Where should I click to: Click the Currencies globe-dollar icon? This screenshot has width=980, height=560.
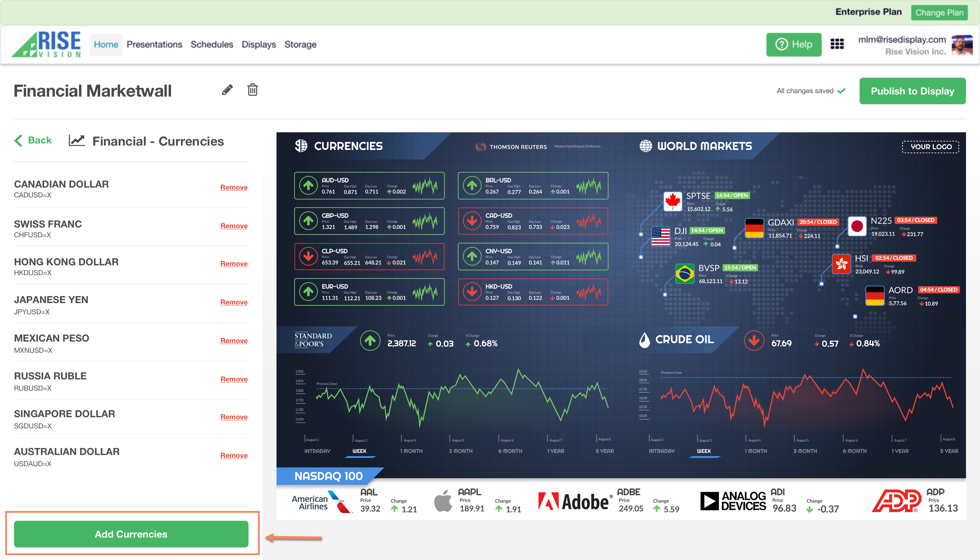(301, 146)
